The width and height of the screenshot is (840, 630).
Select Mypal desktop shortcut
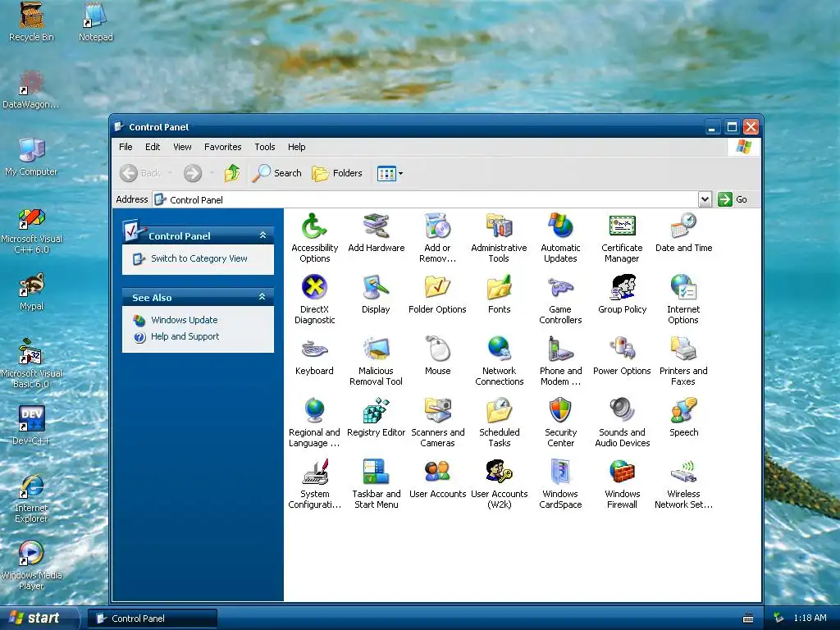click(x=31, y=291)
